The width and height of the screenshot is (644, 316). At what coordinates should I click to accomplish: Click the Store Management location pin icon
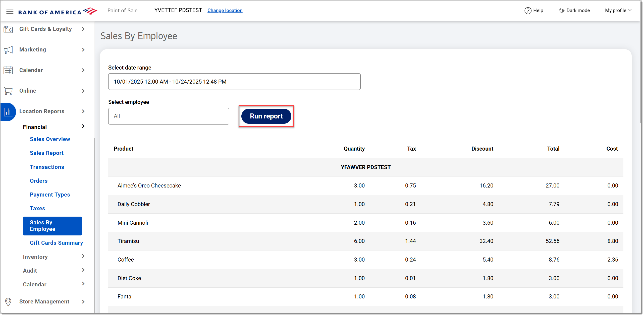[x=8, y=302]
